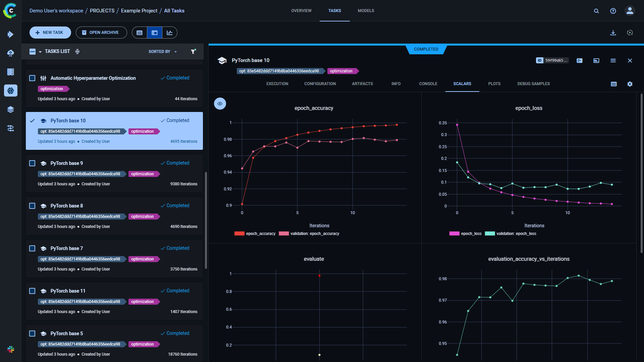Toggle the eye icon to hide scalars
Viewport: 644px width, 362px height.
pyautogui.click(x=220, y=104)
